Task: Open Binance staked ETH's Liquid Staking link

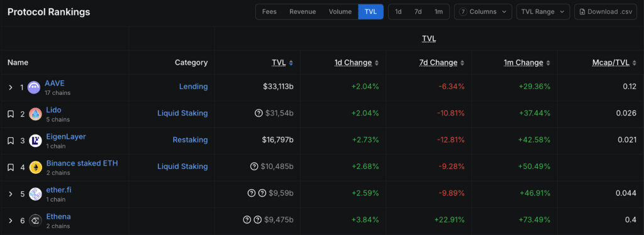Action: click(x=182, y=167)
